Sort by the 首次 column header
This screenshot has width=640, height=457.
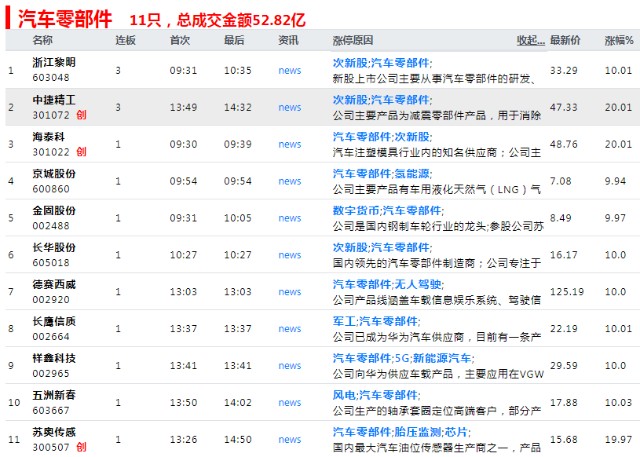pos(180,40)
